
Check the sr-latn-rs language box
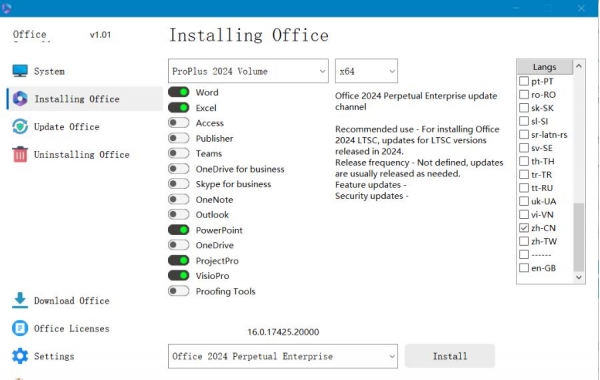[x=524, y=135]
